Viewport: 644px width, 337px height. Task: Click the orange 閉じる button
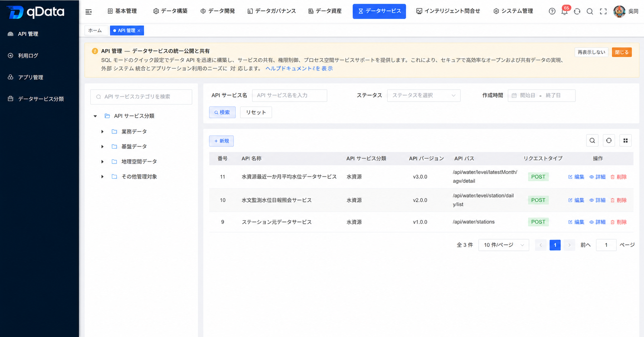pos(622,52)
